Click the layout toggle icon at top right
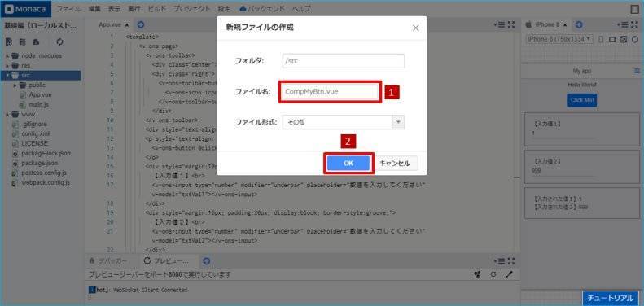Image resolution: width=644 pixels, height=306 pixels. pos(634,9)
